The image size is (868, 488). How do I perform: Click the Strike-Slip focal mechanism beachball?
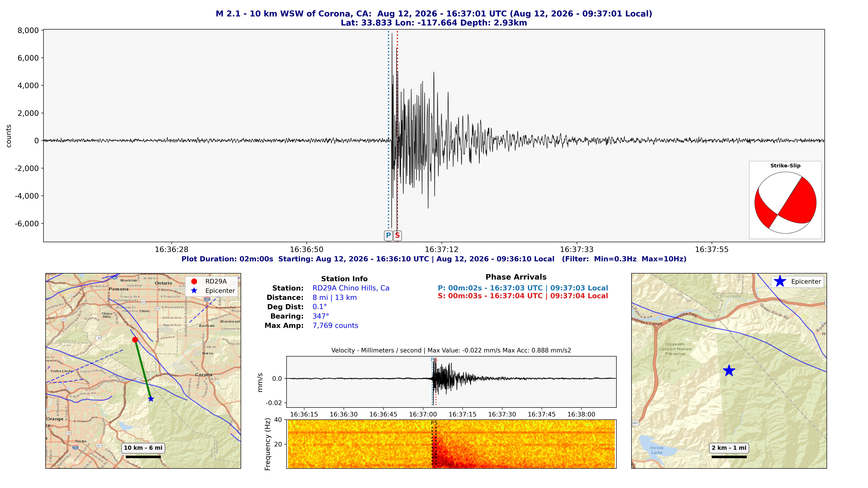pos(785,203)
